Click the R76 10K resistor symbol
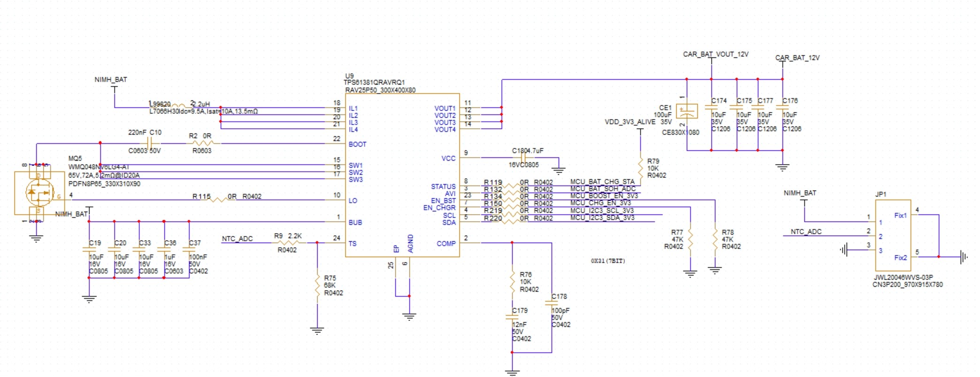 click(x=512, y=282)
